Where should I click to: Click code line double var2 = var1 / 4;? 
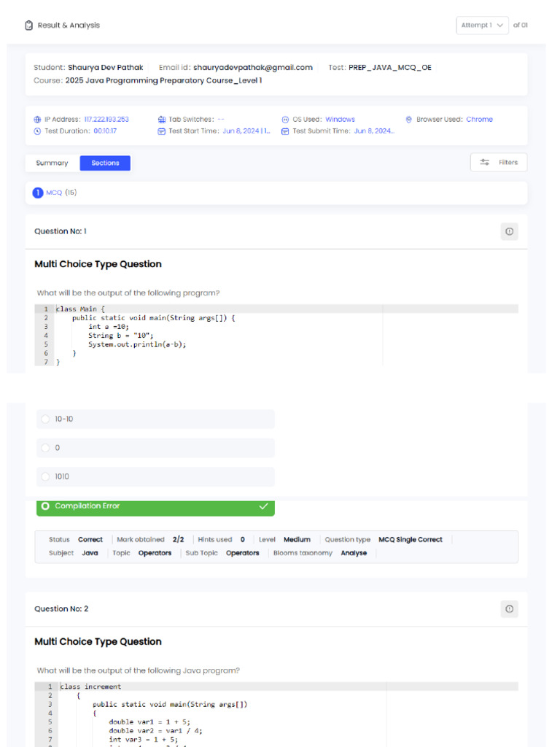click(156, 731)
